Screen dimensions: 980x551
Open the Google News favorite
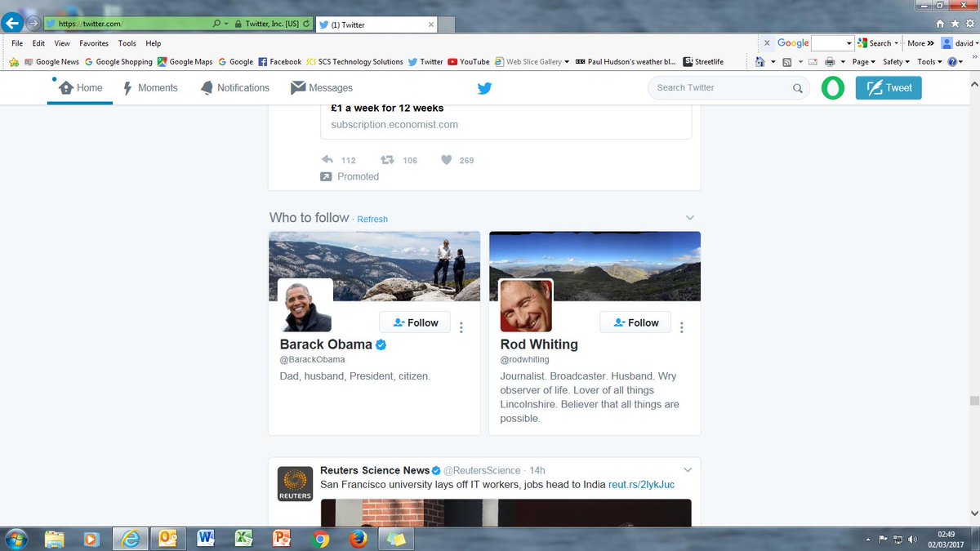[51, 61]
